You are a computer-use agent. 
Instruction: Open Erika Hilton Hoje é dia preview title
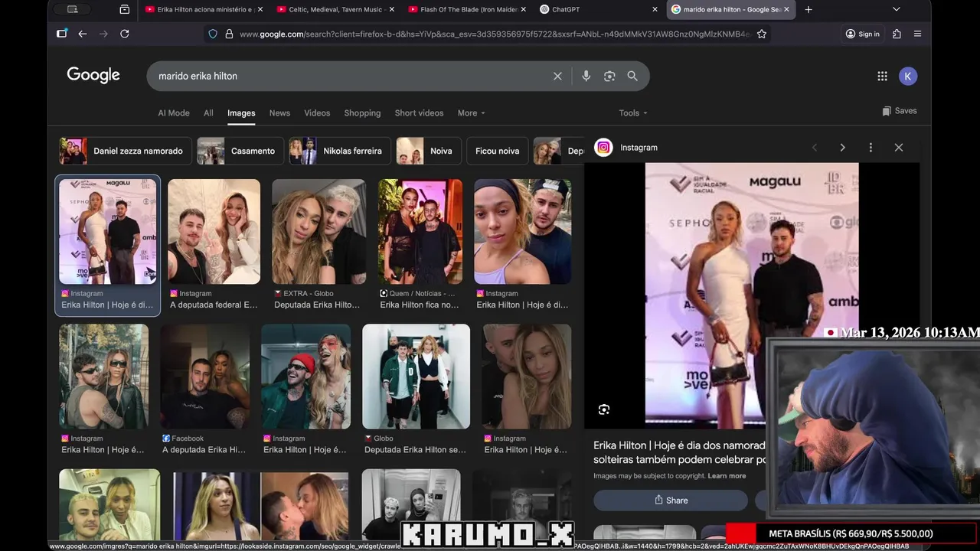[x=680, y=452]
